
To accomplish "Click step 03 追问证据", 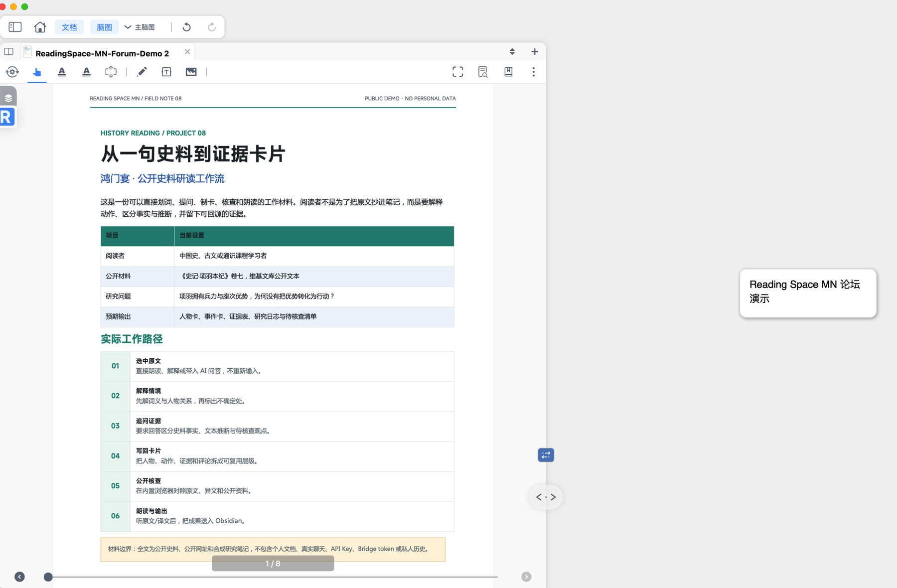I will click(277, 426).
